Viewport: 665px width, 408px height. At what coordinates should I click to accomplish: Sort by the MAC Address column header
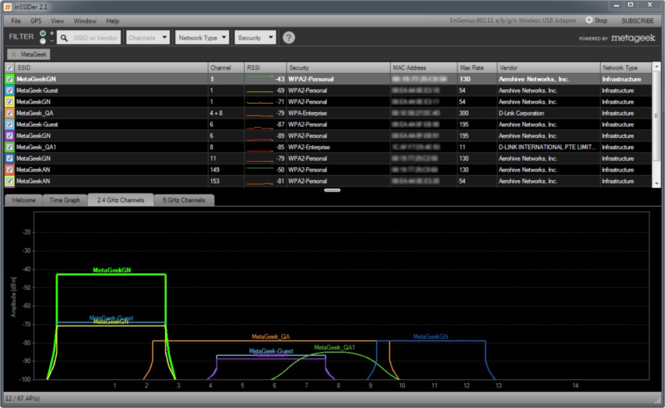tap(424, 68)
